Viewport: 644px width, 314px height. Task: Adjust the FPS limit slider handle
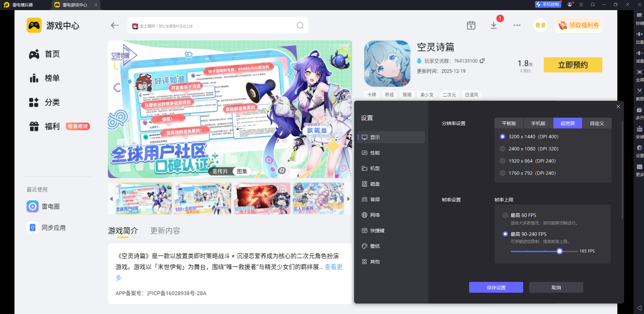[x=560, y=251]
